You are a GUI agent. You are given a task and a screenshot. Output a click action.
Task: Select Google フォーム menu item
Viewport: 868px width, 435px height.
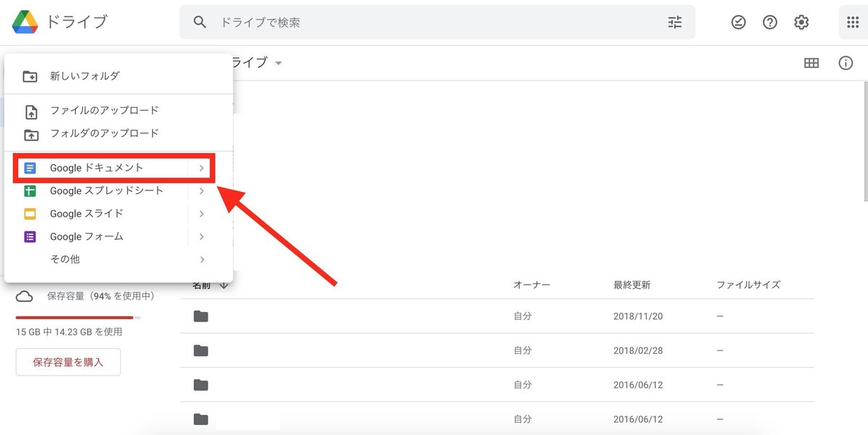[x=119, y=237]
